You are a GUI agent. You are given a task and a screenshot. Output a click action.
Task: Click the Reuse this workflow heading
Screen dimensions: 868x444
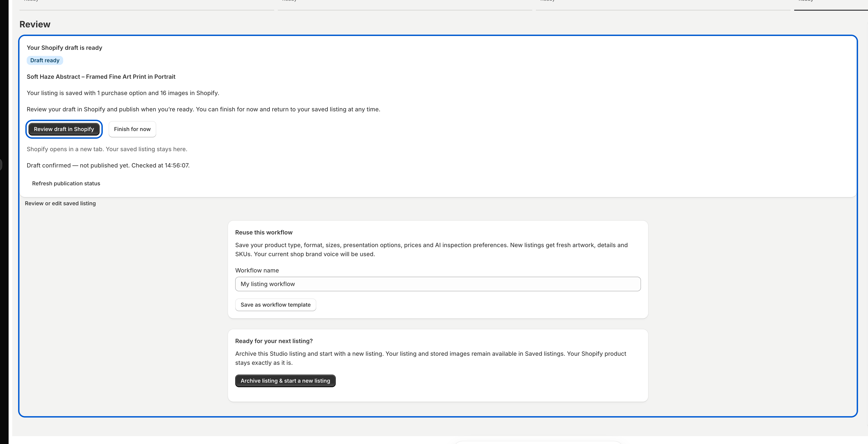tap(264, 232)
